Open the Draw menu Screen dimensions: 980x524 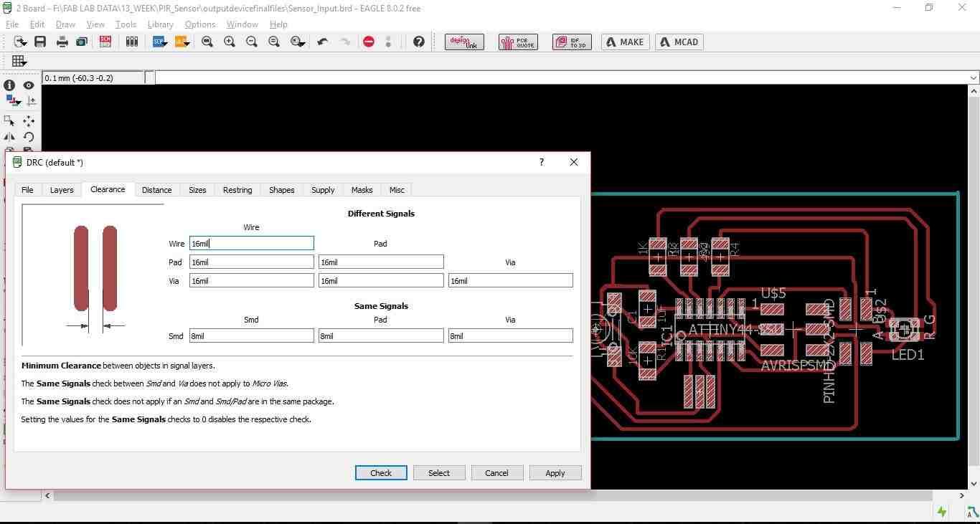point(65,24)
